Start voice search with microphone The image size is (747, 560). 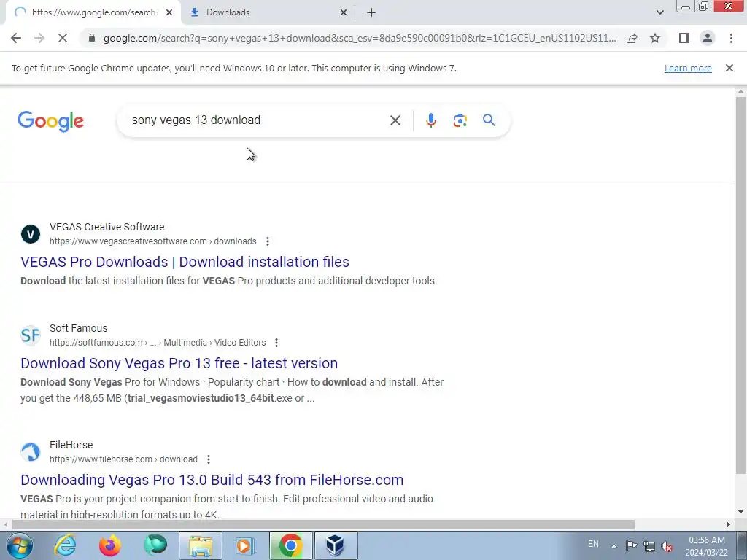[x=430, y=120]
